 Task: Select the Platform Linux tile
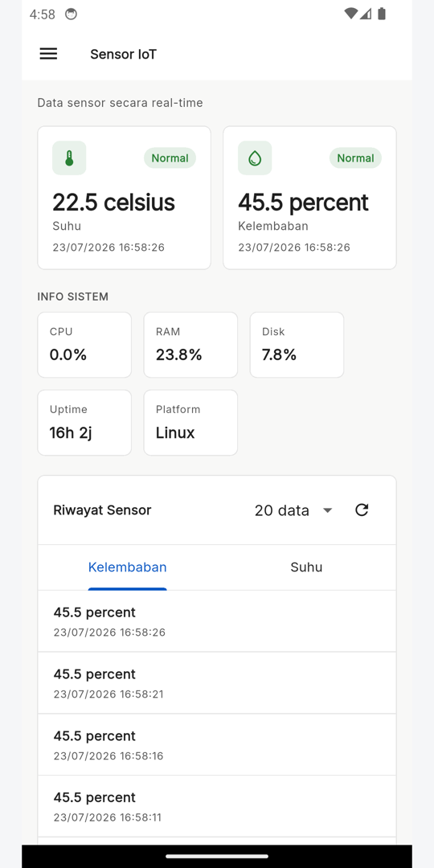[x=190, y=423]
